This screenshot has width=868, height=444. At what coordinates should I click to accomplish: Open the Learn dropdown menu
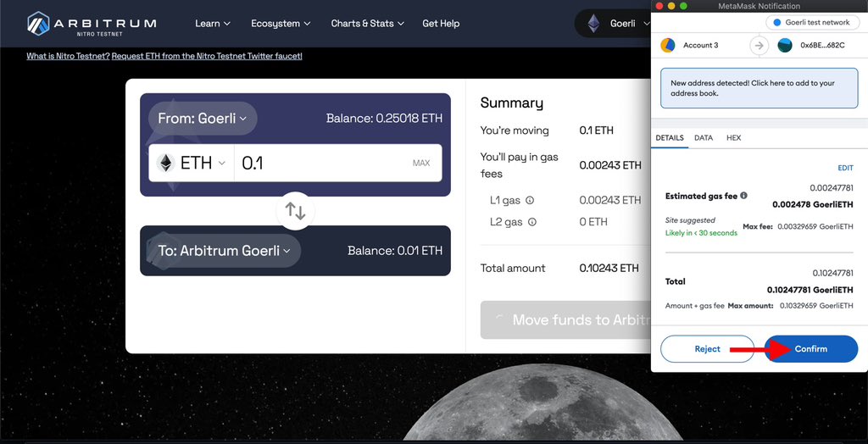point(213,24)
